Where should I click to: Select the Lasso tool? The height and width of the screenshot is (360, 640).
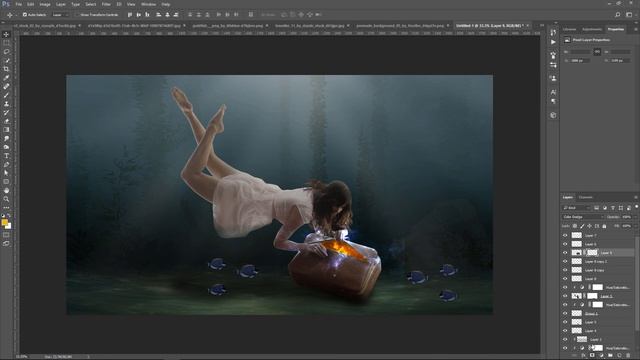(x=6, y=51)
